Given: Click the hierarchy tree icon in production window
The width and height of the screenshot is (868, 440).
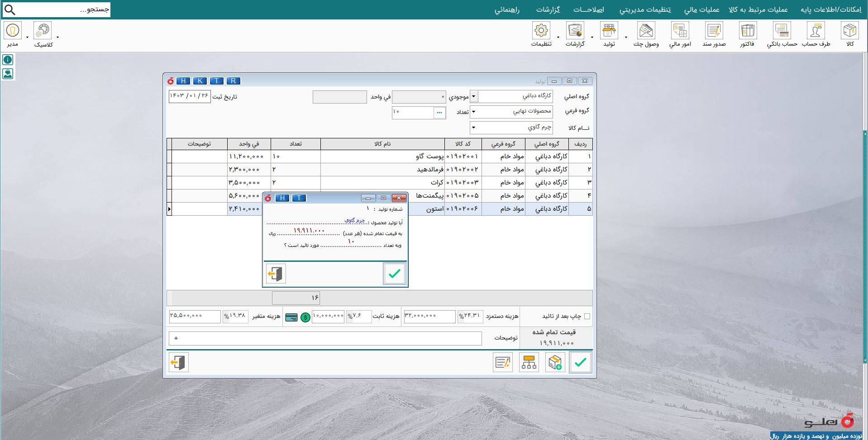Looking at the screenshot, I should pyautogui.click(x=529, y=362).
